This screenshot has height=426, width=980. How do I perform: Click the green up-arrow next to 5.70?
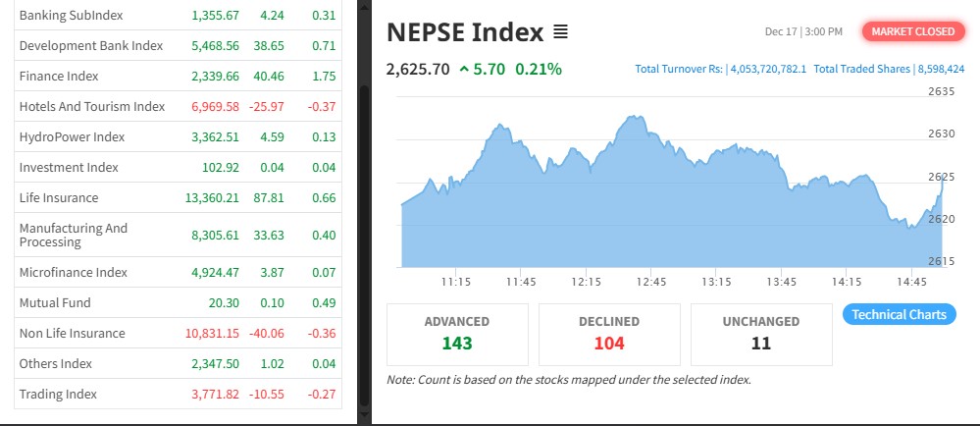pos(464,70)
